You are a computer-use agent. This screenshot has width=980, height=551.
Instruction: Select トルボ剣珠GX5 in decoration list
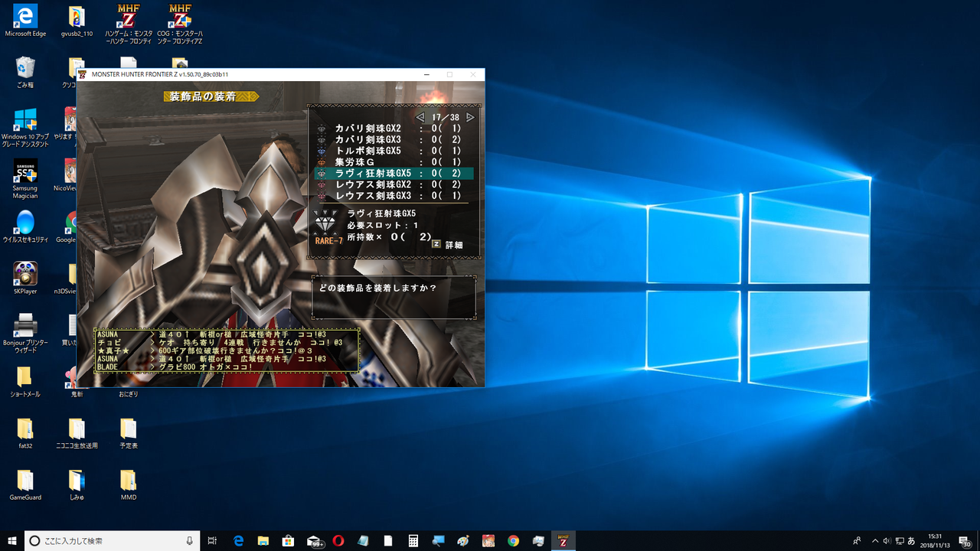pyautogui.click(x=394, y=151)
